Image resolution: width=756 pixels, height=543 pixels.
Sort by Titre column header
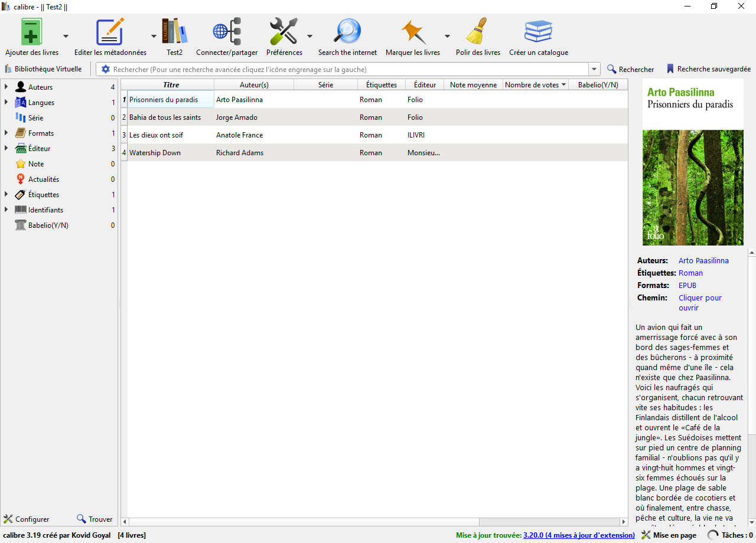[171, 85]
